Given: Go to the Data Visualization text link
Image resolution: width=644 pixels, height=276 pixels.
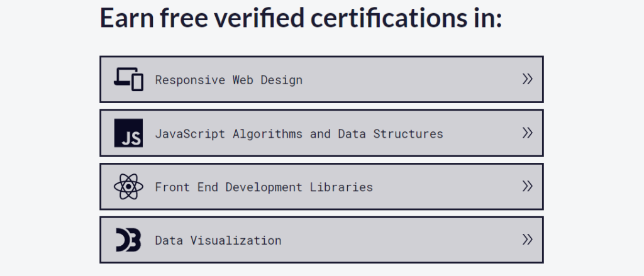Looking at the screenshot, I should pyautogui.click(x=218, y=240).
